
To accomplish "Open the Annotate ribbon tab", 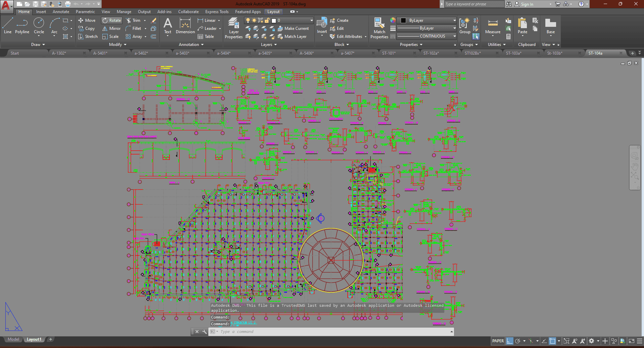I will (61, 12).
